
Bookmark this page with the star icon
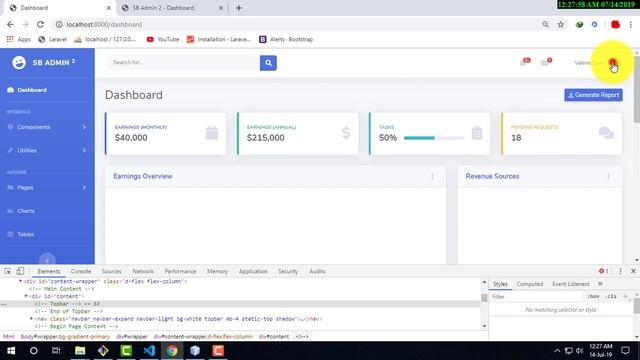561,24
